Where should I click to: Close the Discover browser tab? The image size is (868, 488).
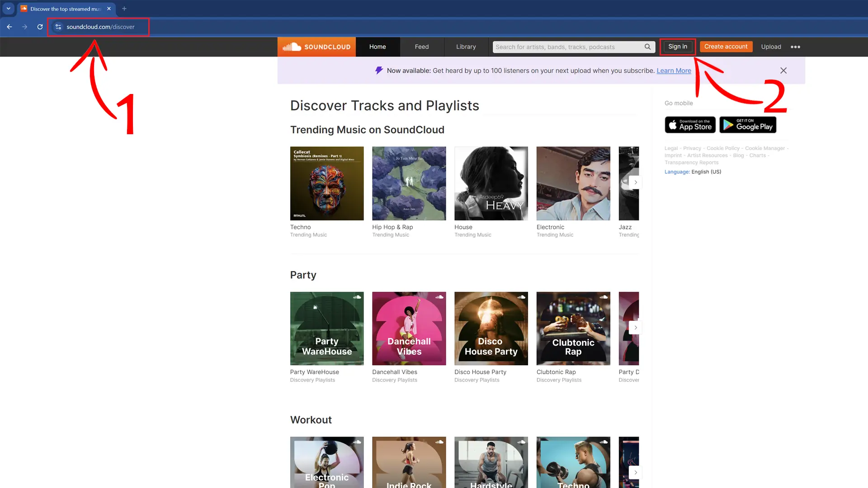(109, 9)
